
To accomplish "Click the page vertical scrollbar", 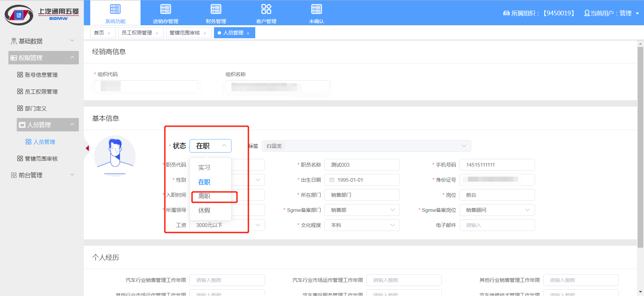I will (x=640, y=147).
